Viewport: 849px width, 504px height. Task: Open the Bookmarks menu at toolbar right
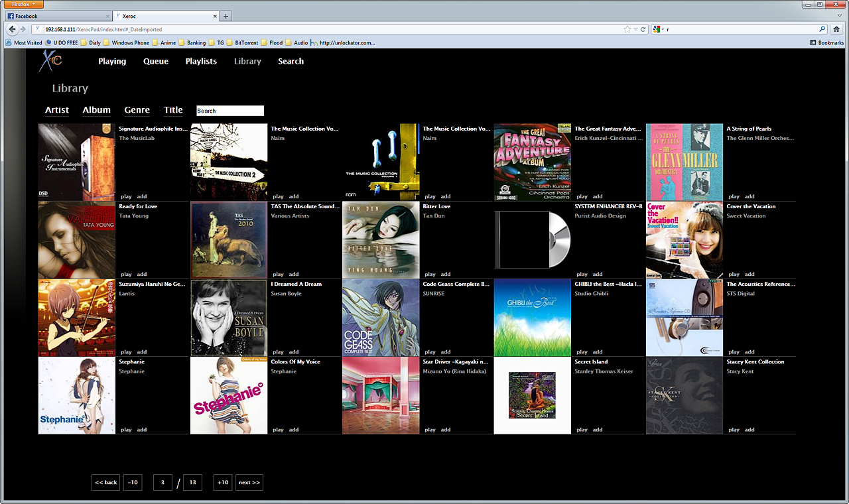[x=827, y=42]
